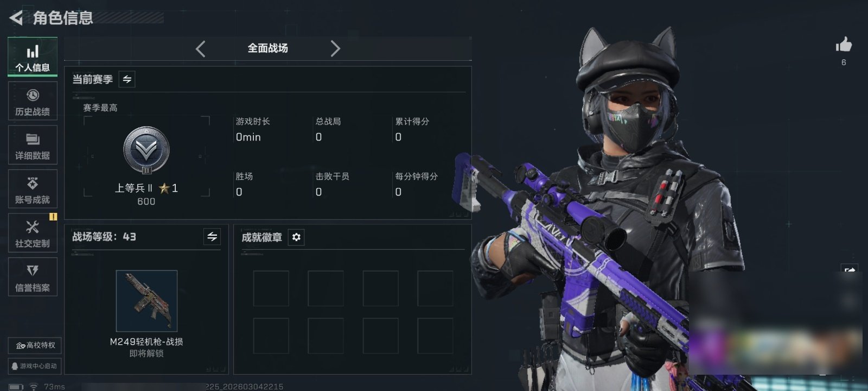Select the 详细数据 detailed data icon

pos(33,145)
